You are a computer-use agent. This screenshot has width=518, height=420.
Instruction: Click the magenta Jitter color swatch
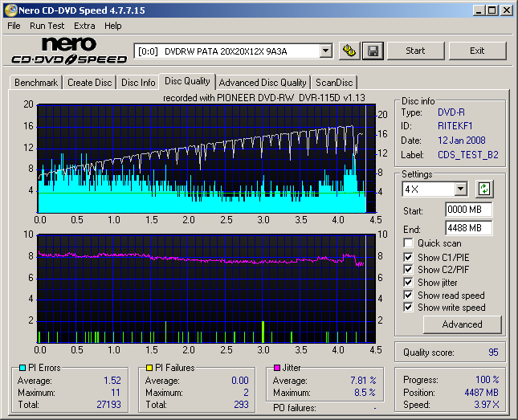(x=277, y=368)
